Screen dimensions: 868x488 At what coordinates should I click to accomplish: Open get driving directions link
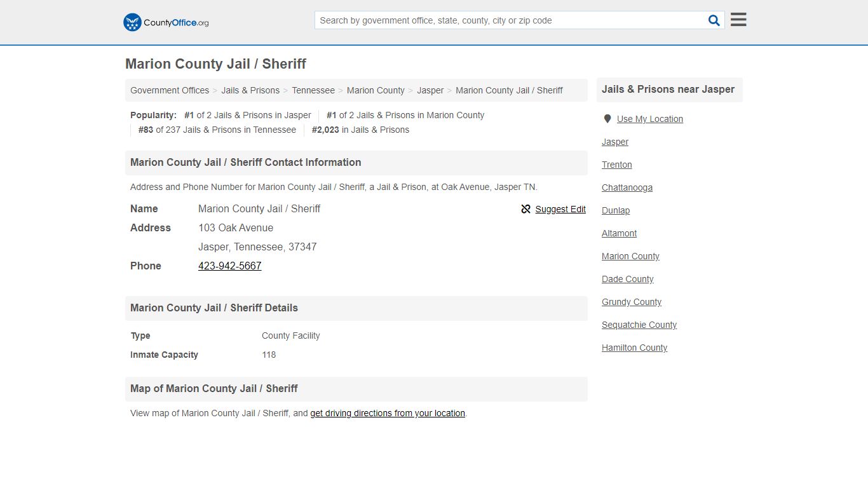388,413
